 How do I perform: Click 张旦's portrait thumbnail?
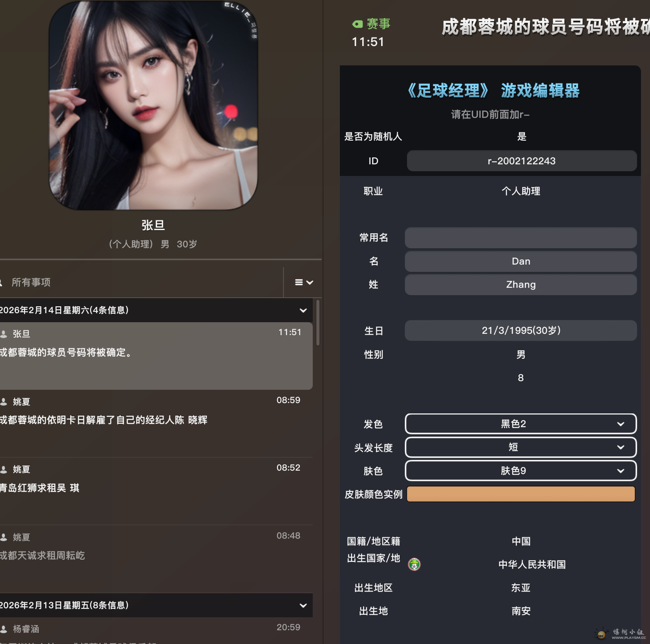click(154, 105)
